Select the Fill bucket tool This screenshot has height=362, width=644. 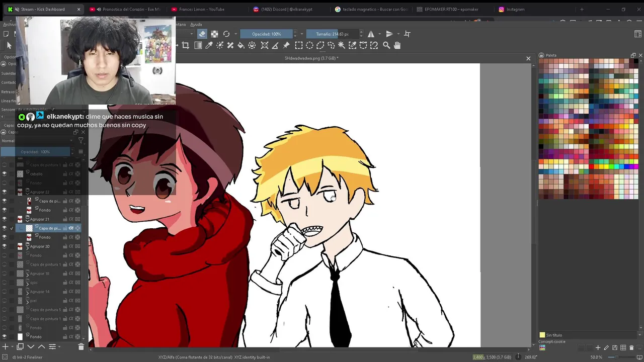[241, 45]
